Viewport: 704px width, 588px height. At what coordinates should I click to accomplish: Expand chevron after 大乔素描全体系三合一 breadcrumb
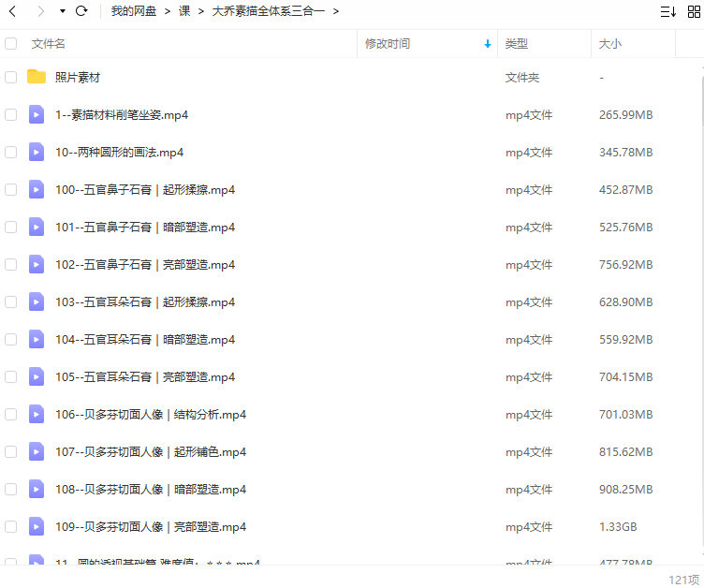pos(335,11)
